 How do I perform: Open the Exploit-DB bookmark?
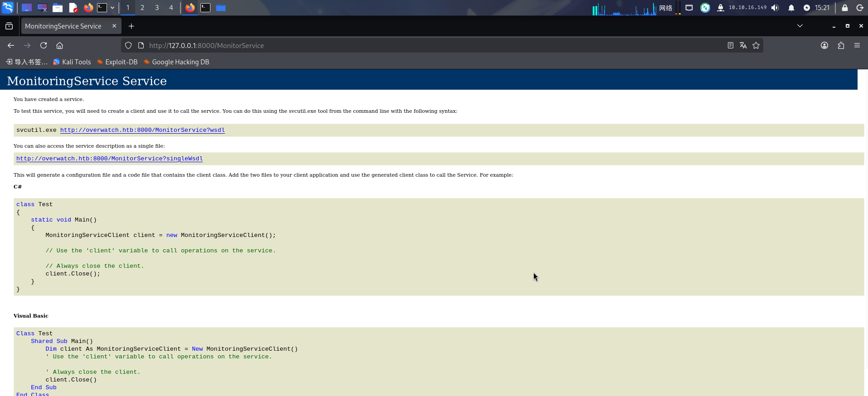pyautogui.click(x=117, y=62)
